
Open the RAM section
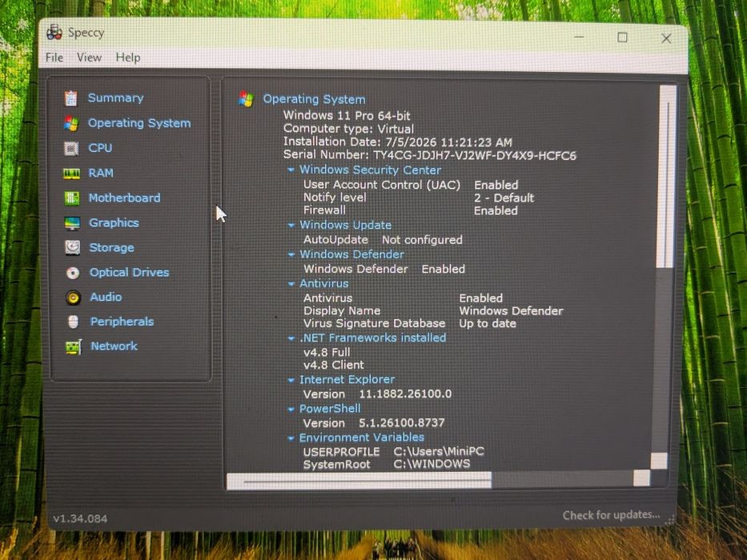(101, 173)
